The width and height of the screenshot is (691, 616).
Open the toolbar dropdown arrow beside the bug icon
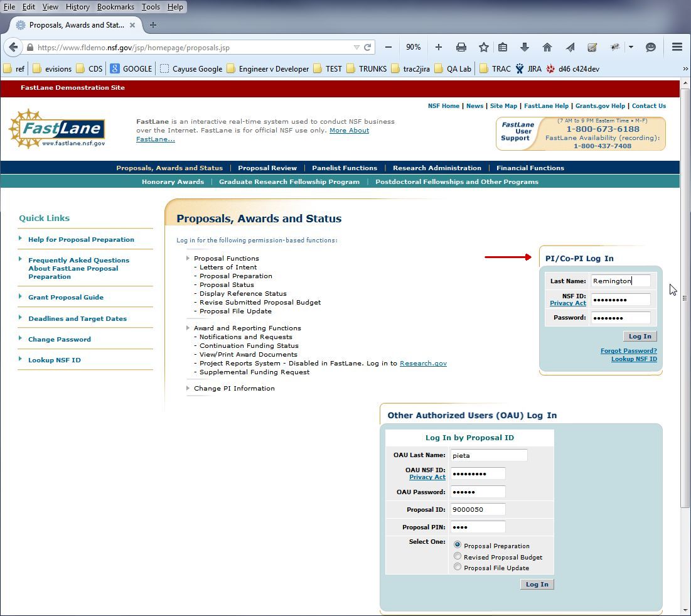click(631, 47)
